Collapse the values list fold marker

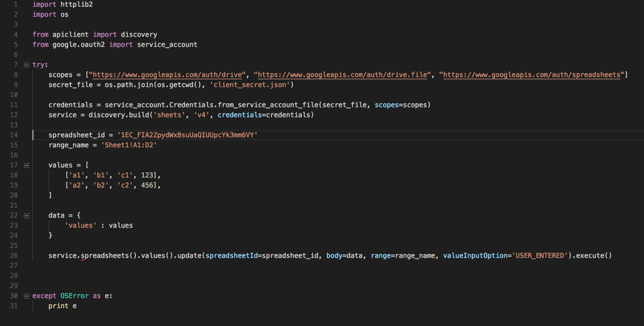(26, 165)
